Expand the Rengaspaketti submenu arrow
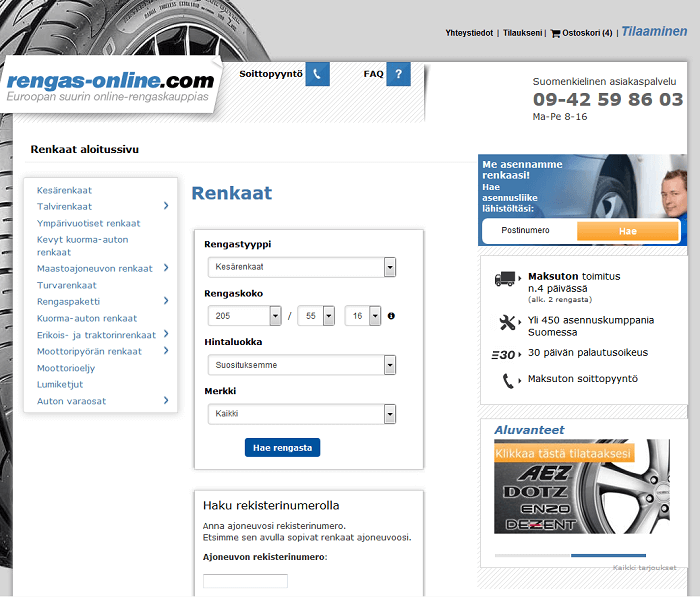Screen dimensions: 700x597 [166, 301]
